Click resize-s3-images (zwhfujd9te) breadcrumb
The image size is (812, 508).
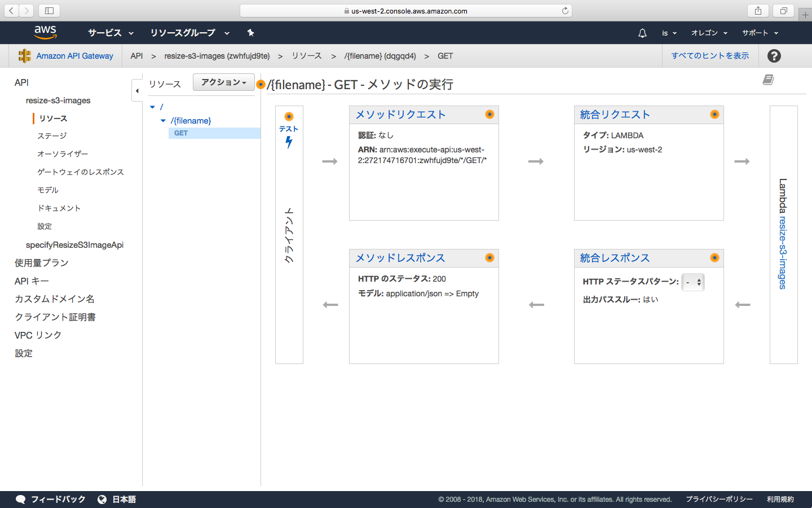[217, 56]
